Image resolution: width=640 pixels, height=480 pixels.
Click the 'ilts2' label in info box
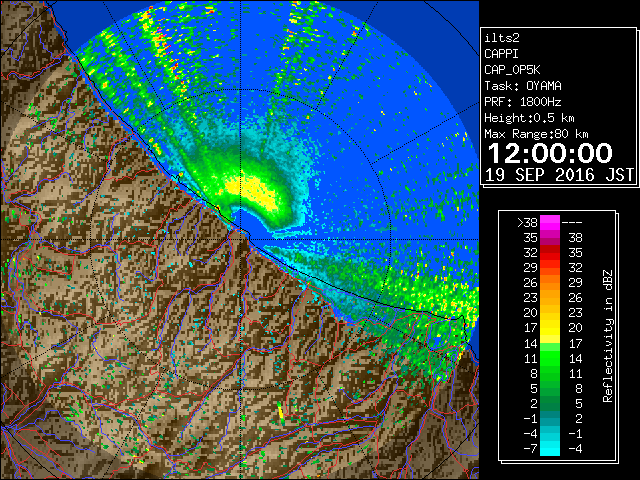[x=502, y=38]
